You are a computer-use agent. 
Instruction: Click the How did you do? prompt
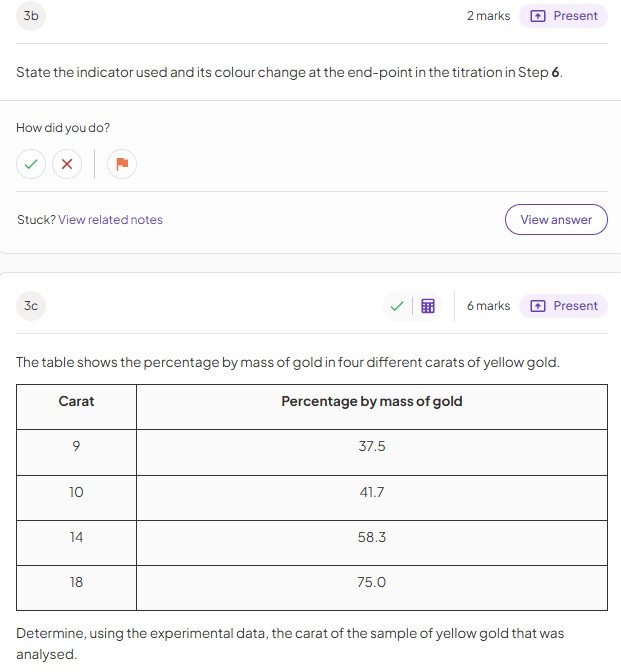pyautogui.click(x=63, y=128)
